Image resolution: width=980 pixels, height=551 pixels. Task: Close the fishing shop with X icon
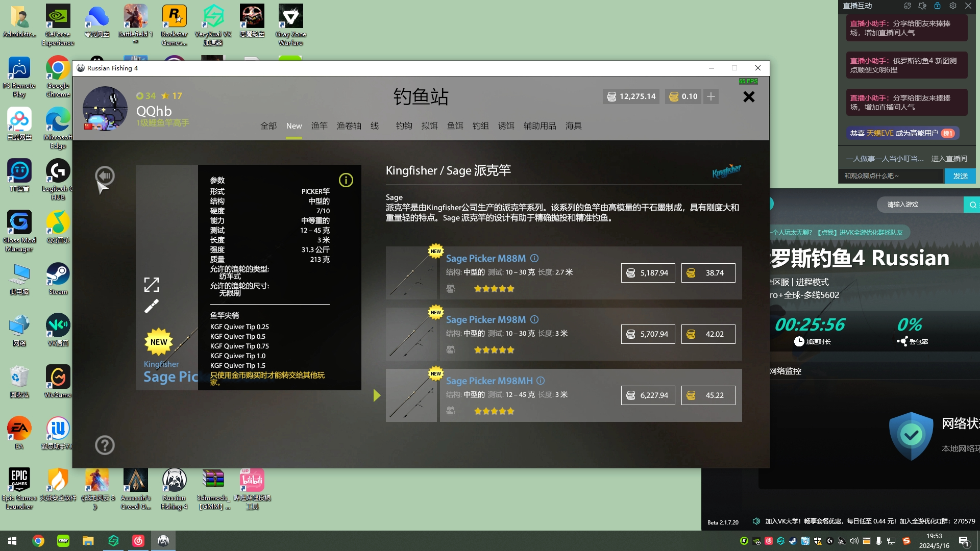pyautogui.click(x=749, y=96)
